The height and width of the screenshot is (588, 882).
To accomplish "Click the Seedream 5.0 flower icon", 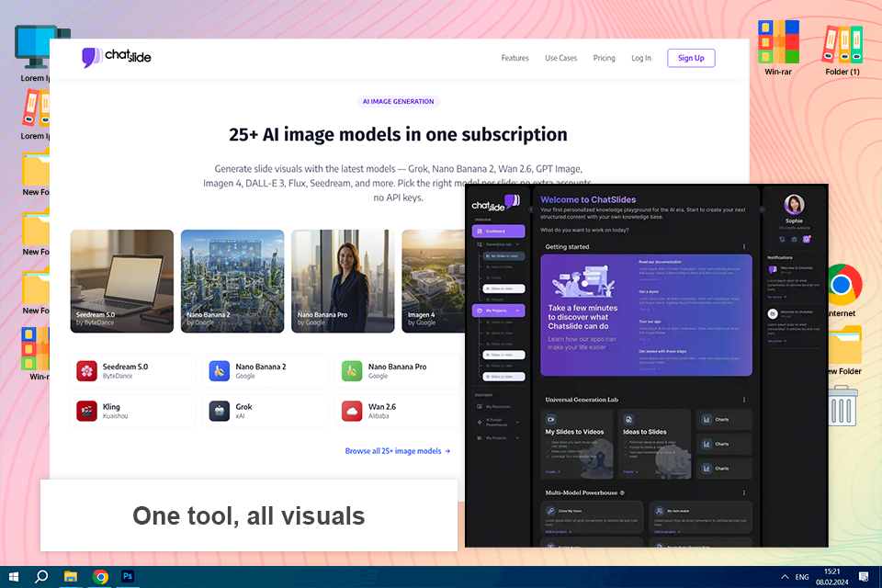I will (86, 371).
